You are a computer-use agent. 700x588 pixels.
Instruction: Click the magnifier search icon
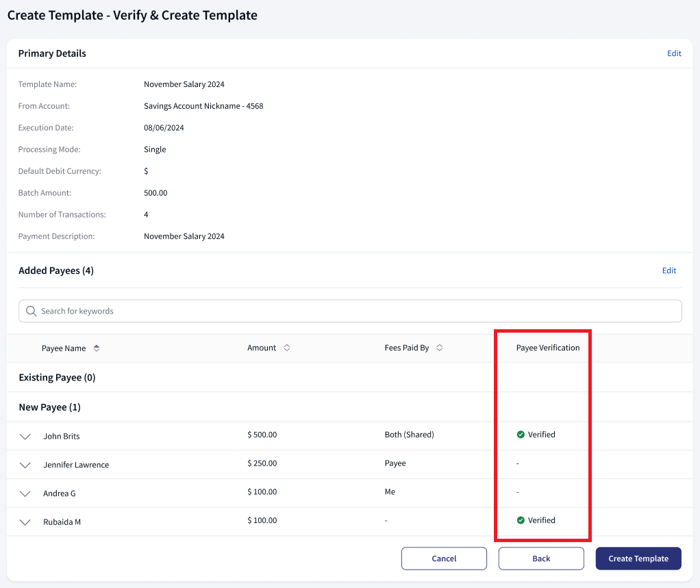(31, 311)
